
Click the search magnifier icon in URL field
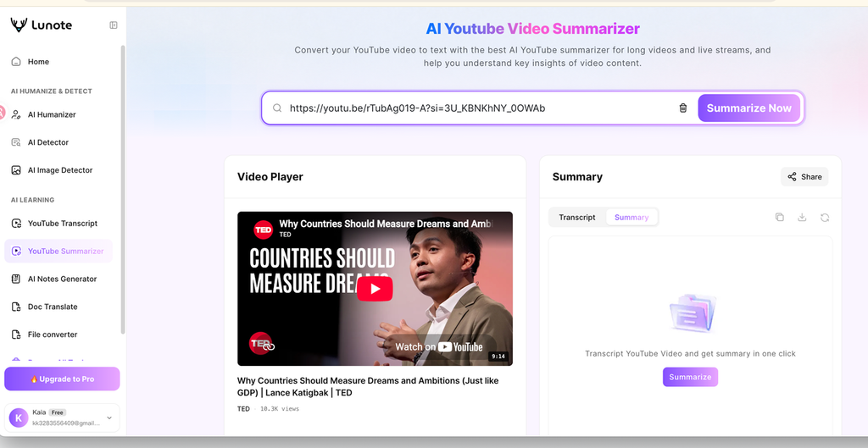pos(277,108)
